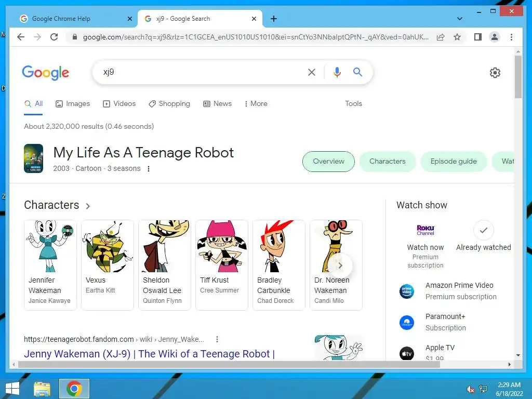Open options beside My Life As A Teenage Robot
Viewport: 532px width, 399px height.
pyautogui.click(x=148, y=169)
